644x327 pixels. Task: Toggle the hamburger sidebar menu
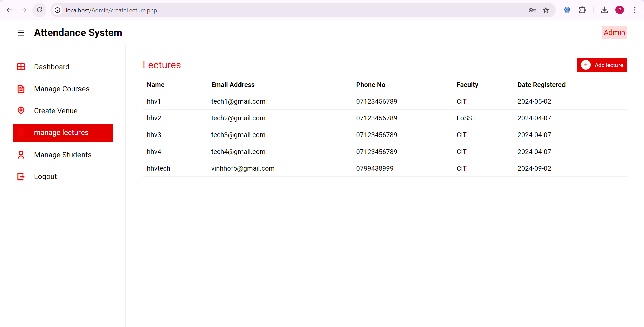tap(21, 33)
